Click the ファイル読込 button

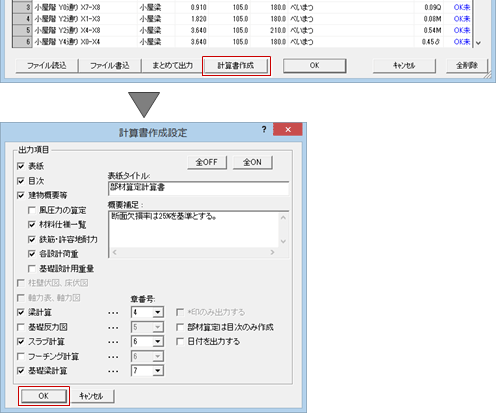[47, 66]
